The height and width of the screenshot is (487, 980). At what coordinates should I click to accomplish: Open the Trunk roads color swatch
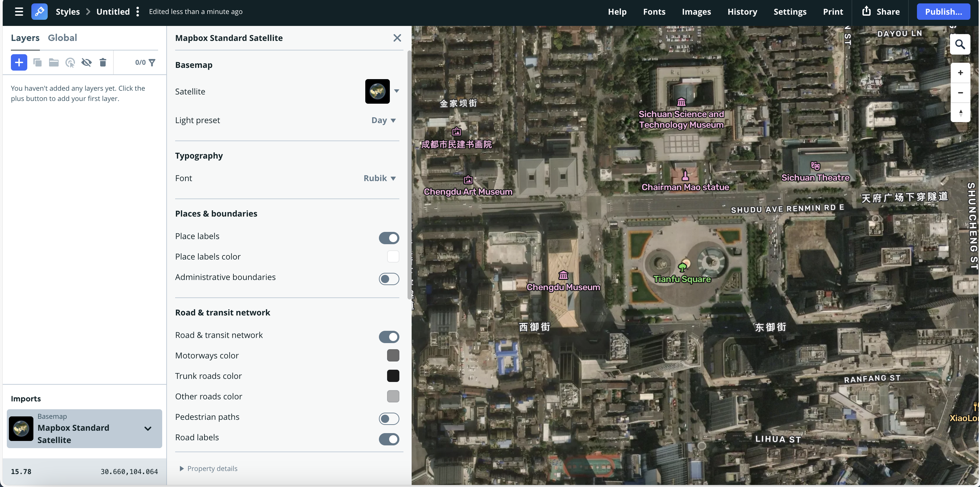point(393,376)
